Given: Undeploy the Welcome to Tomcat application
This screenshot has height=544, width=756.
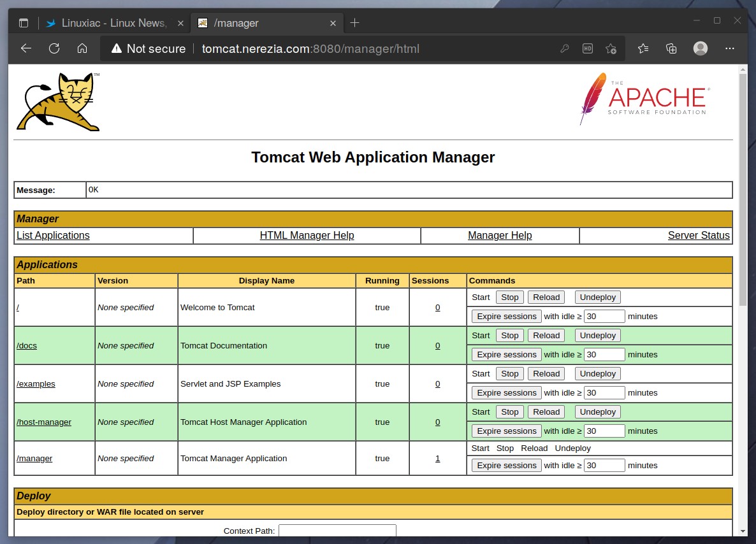Looking at the screenshot, I should [x=598, y=297].
